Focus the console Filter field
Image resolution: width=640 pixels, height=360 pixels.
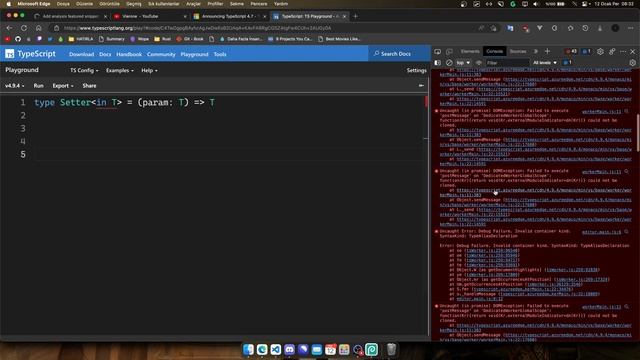507,63
